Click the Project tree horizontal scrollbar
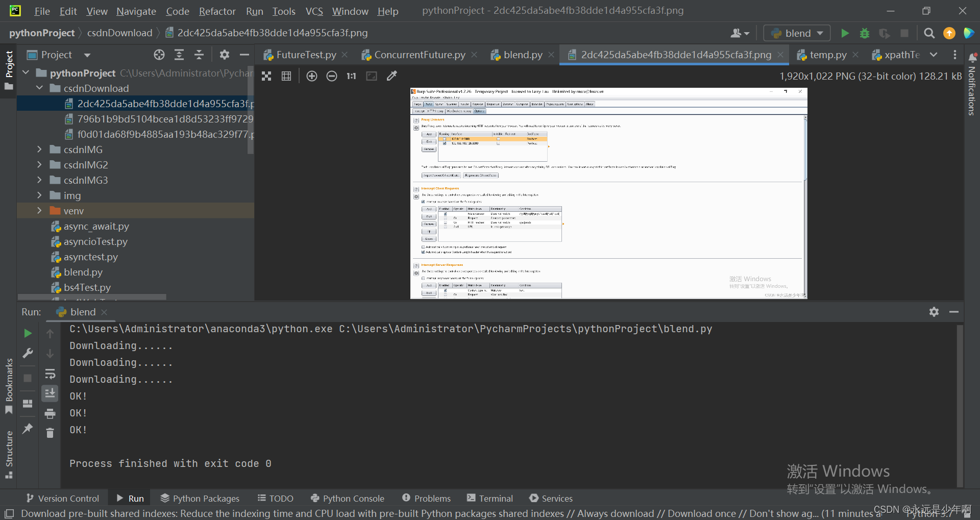The height and width of the screenshot is (520, 980). (92, 296)
